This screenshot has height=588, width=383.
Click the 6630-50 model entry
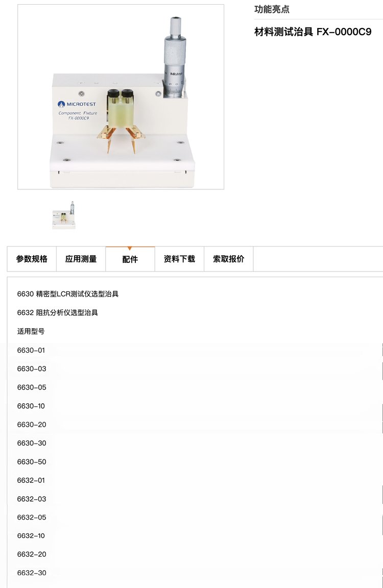click(32, 461)
